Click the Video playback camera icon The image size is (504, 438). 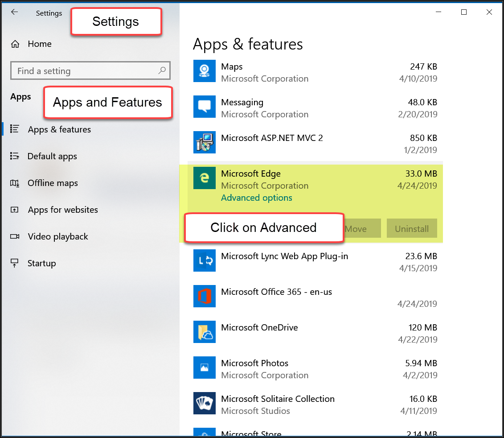14,236
